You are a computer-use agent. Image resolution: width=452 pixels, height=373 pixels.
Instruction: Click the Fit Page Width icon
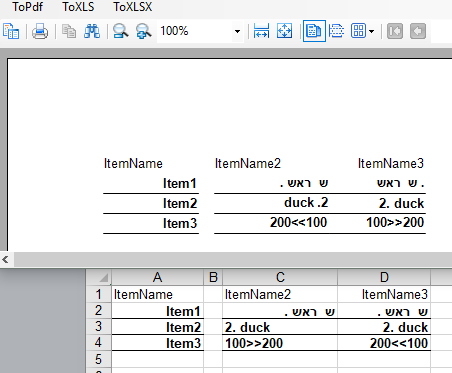pos(261,31)
